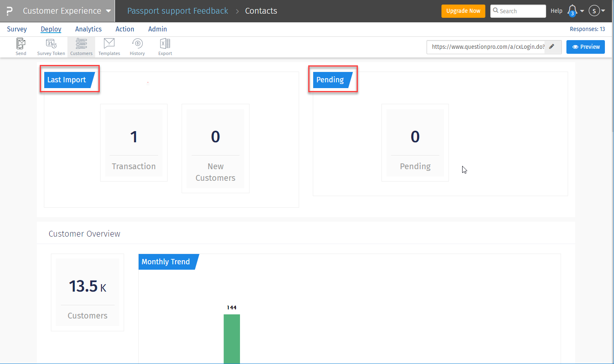Viewport: 614px width, 364px height.
Task: View the History icon
Action: [137, 43]
